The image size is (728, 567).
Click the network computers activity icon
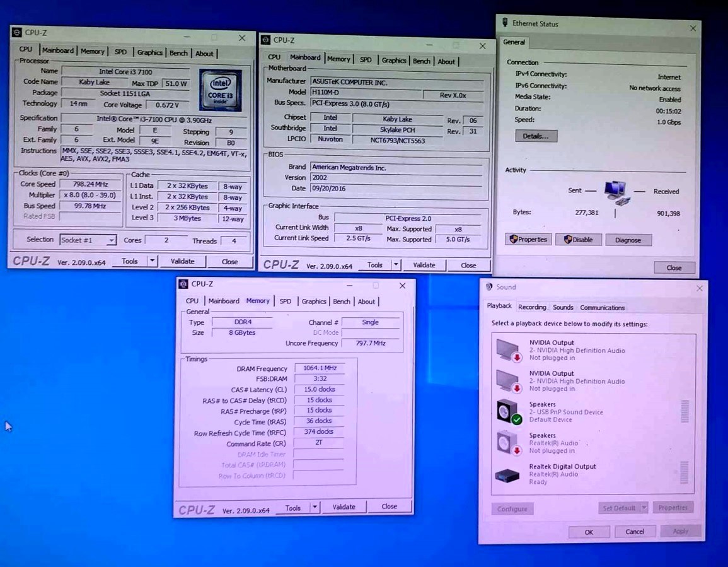616,192
